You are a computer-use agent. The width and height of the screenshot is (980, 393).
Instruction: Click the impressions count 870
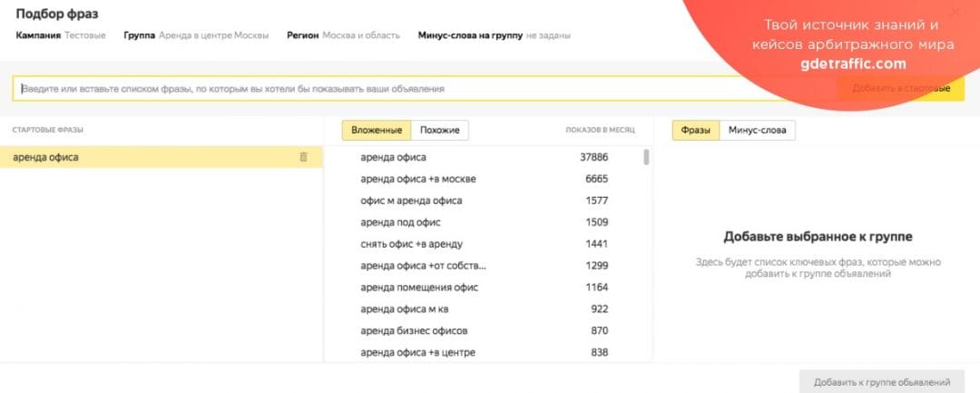point(600,330)
